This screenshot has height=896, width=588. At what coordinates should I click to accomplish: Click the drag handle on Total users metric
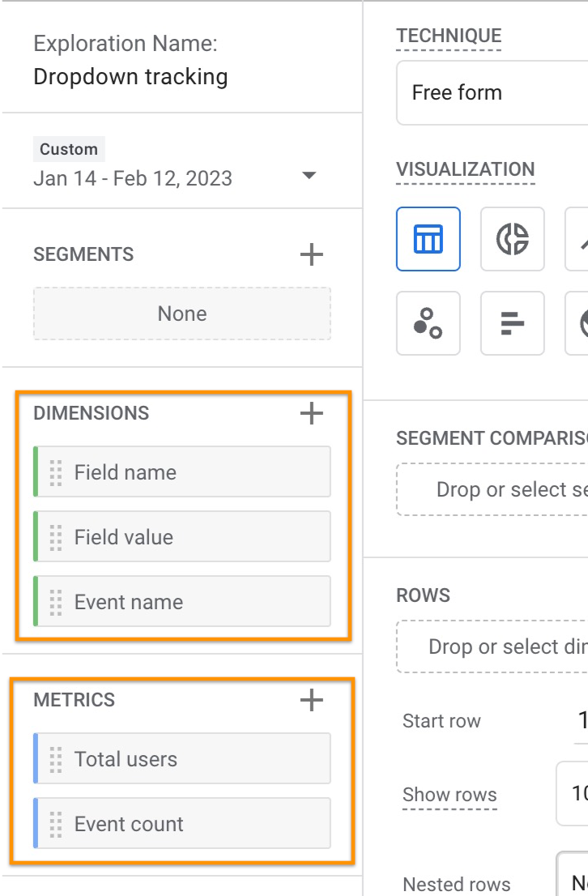[53, 758]
